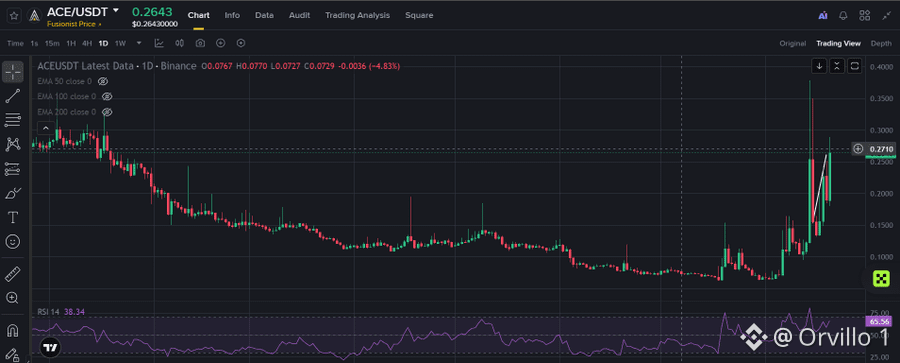Select the crosshair cursor tool
900x363 pixels.
coord(13,72)
